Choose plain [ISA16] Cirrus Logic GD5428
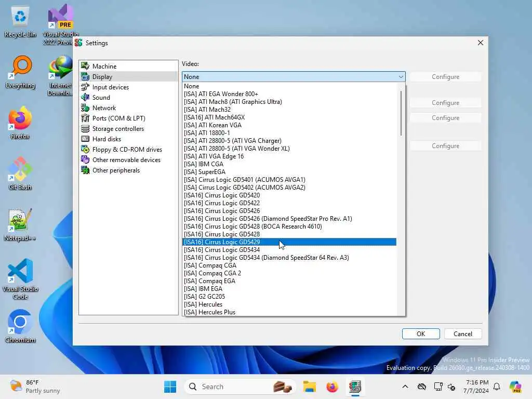Screen dimensions: 532x399 pyautogui.click(x=289, y=234)
